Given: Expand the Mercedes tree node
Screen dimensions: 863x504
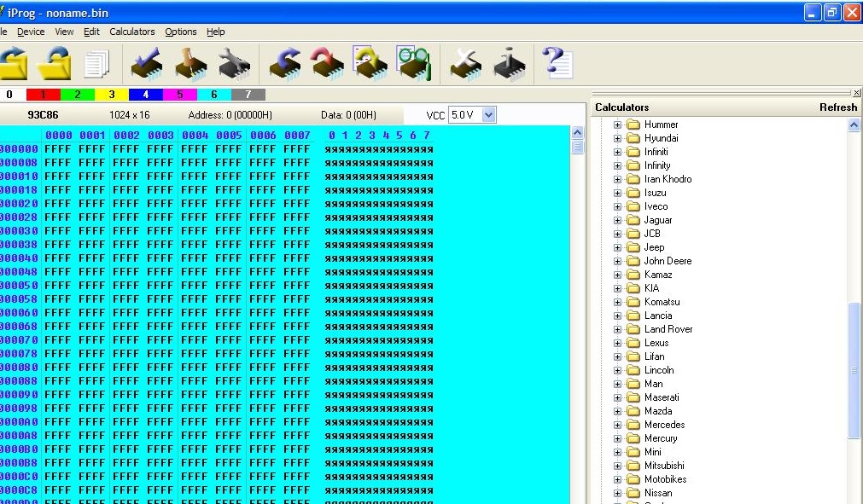Looking at the screenshot, I should [x=617, y=425].
